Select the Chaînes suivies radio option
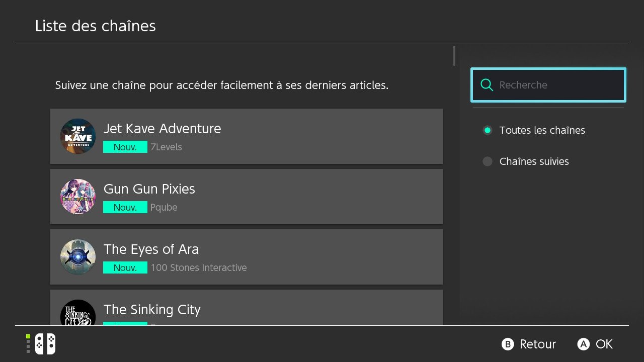Image resolution: width=644 pixels, height=362 pixels. [526, 161]
